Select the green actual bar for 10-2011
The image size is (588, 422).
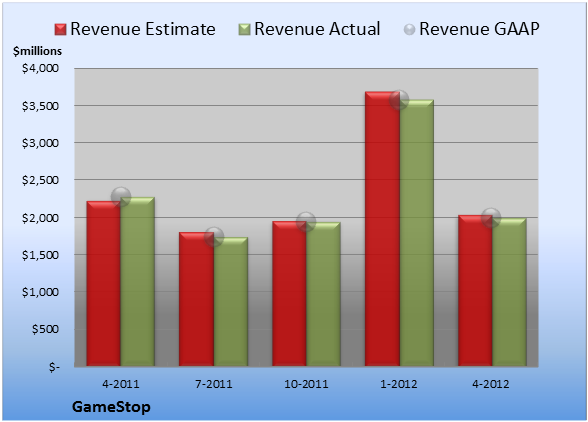click(323, 294)
